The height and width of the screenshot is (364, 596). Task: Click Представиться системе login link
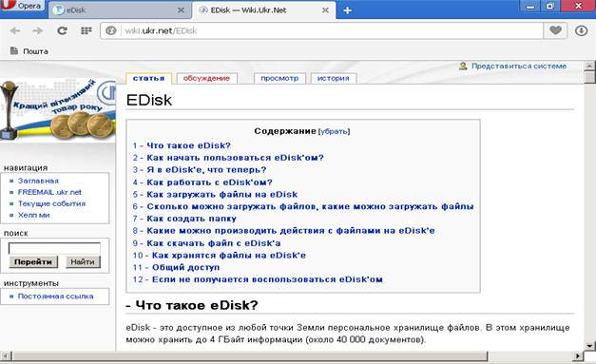tap(518, 66)
